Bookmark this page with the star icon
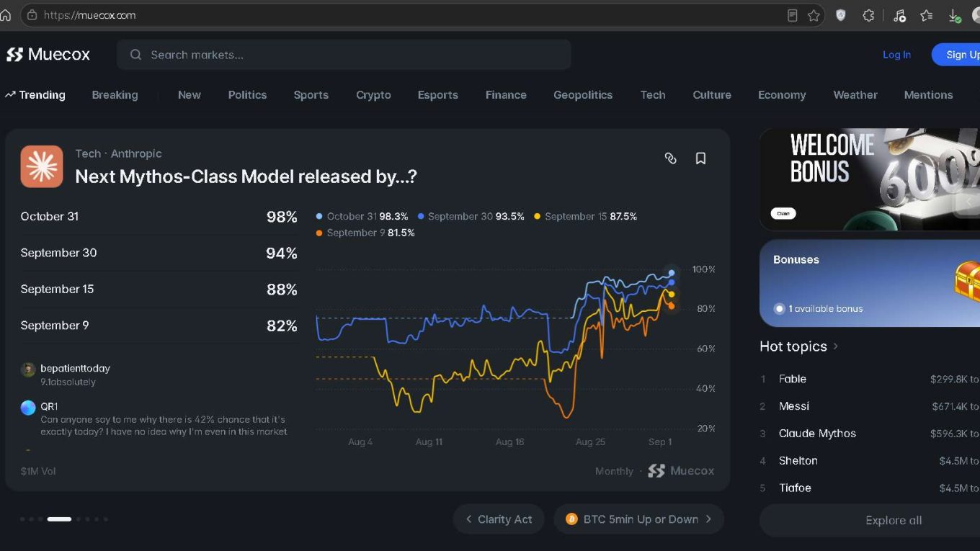Image resolution: width=980 pixels, height=551 pixels. pyautogui.click(x=814, y=15)
